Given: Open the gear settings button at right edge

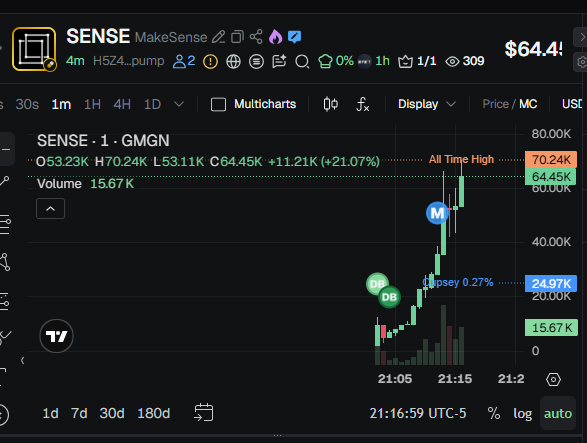Looking at the screenshot, I should tap(581, 62).
